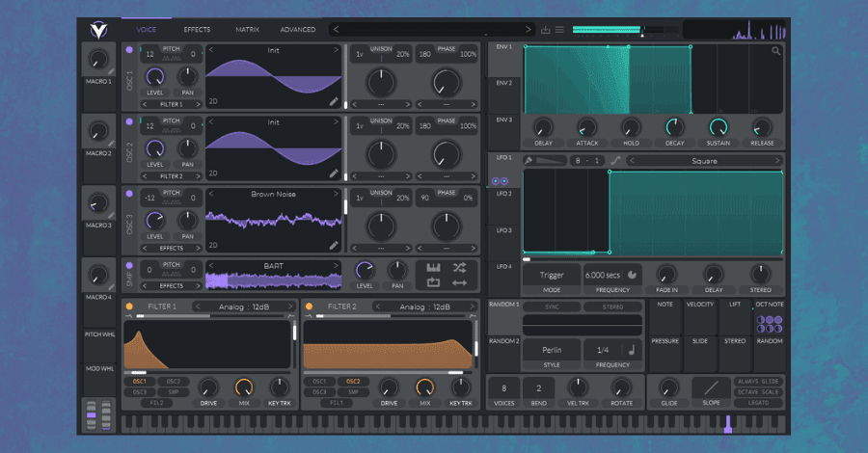Viewport: 868px width, 453px height.
Task: Click the Slope curve box
Action: [712, 387]
